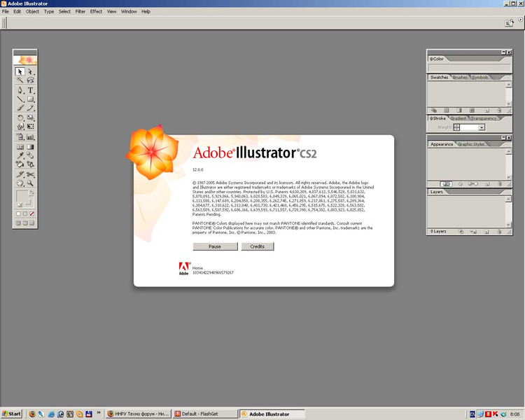This screenshot has height=420, width=525.
Task: Switch to the Transparency tab
Action: [484, 118]
